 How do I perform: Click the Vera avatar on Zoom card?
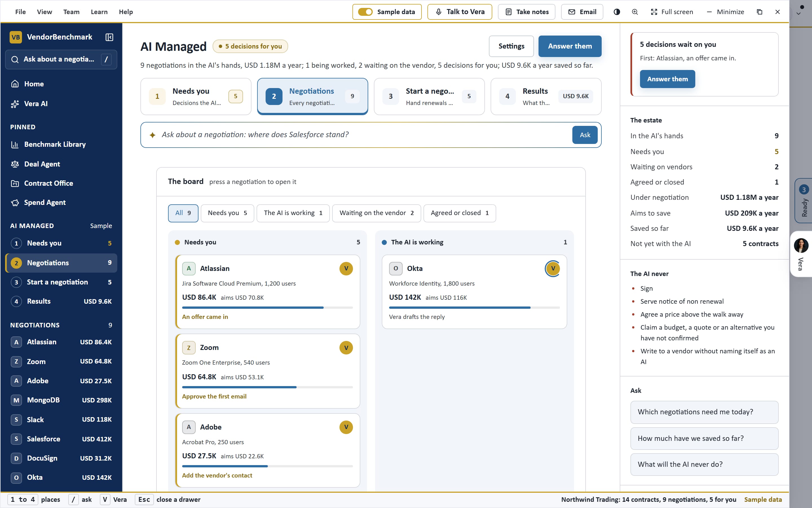click(x=346, y=348)
